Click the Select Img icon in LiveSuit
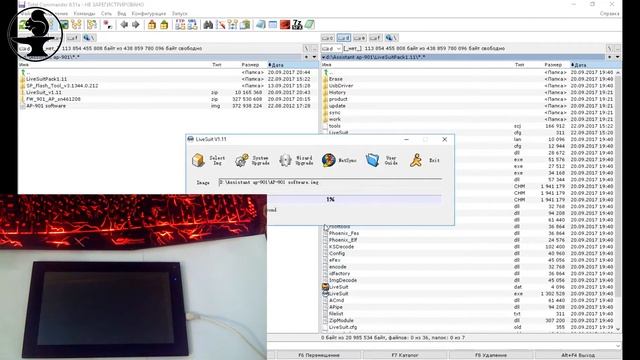The width and height of the screenshot is (640, 360). 199,160
